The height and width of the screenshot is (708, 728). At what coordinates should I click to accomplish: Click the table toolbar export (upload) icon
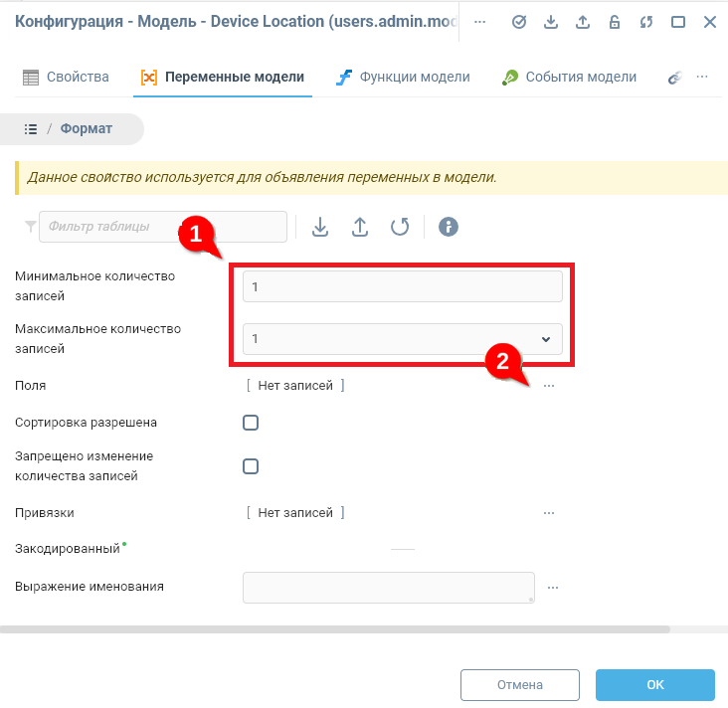point(360,227)
